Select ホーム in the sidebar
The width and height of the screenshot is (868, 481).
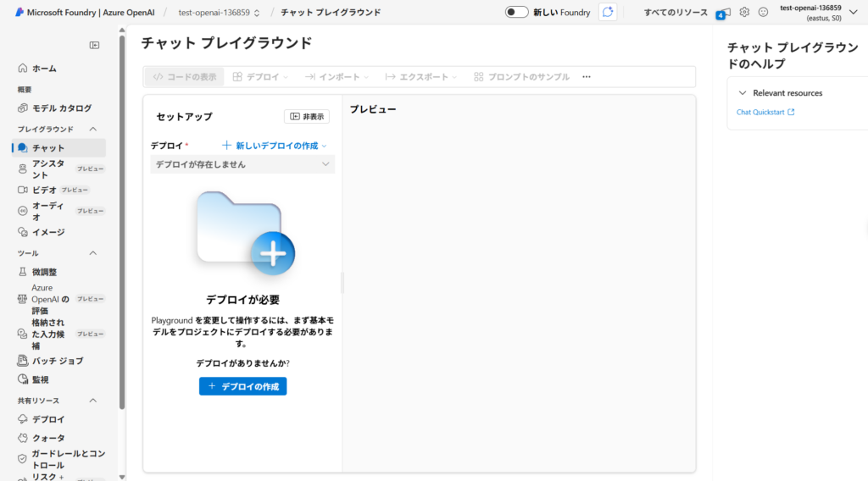[58, 68]
